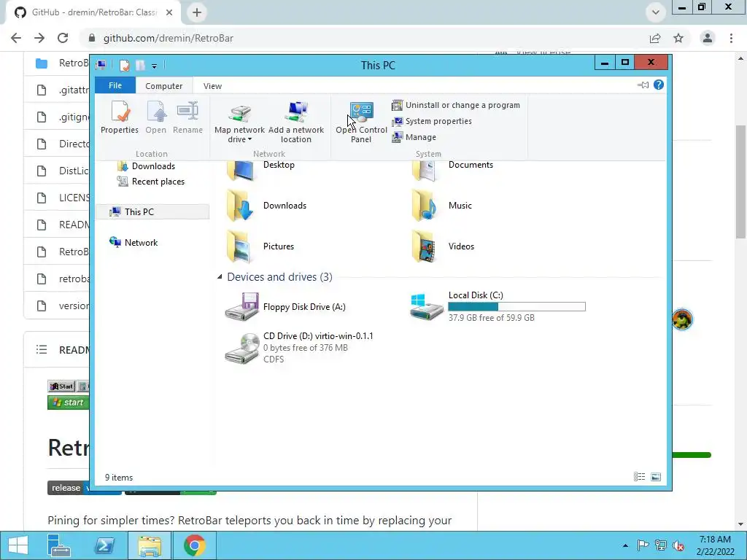Click Chrome address bar URL
Image resolution: width=747 pixels, height=560 pixels.
coord(169,38)
